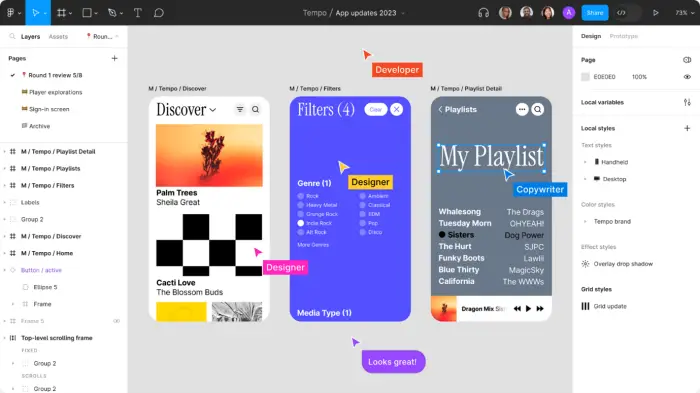Viewport: 700px width, 393px height.
Task: Open the 73% zoom dropdown
Action: point(685,13)
